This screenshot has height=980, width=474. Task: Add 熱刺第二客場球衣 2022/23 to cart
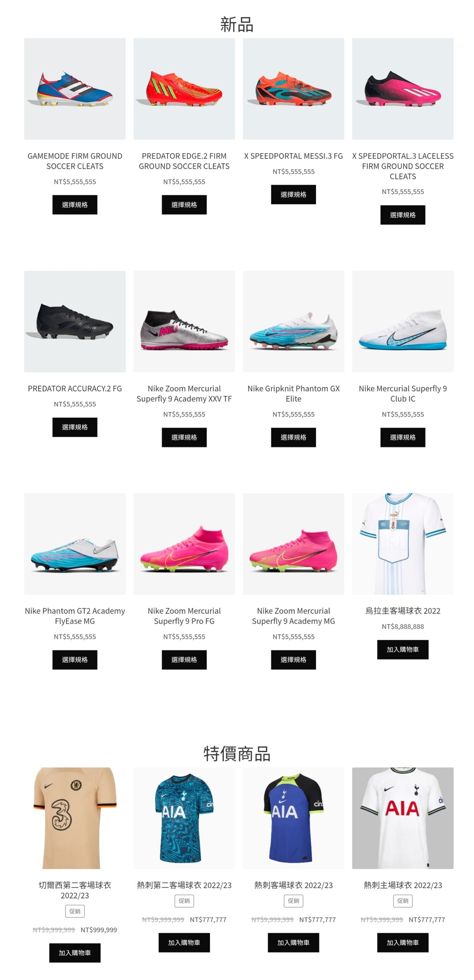click(184, 942)
